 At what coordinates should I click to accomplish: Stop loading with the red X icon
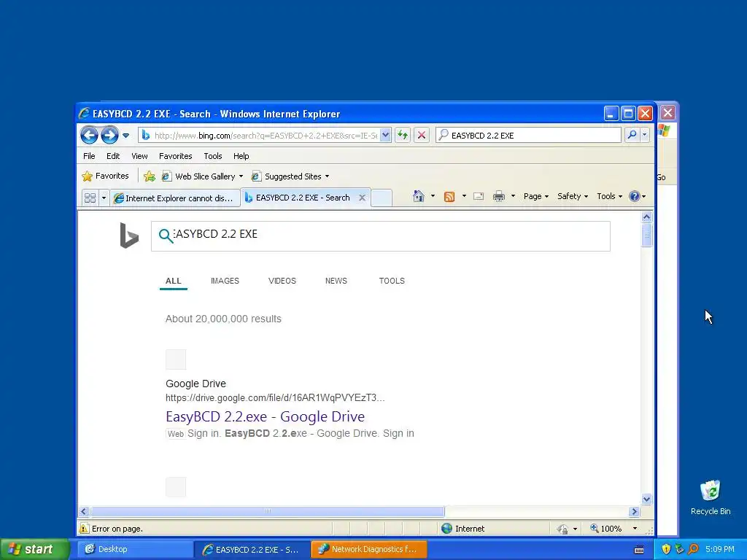pyautogui.click(x=422, y=135)
